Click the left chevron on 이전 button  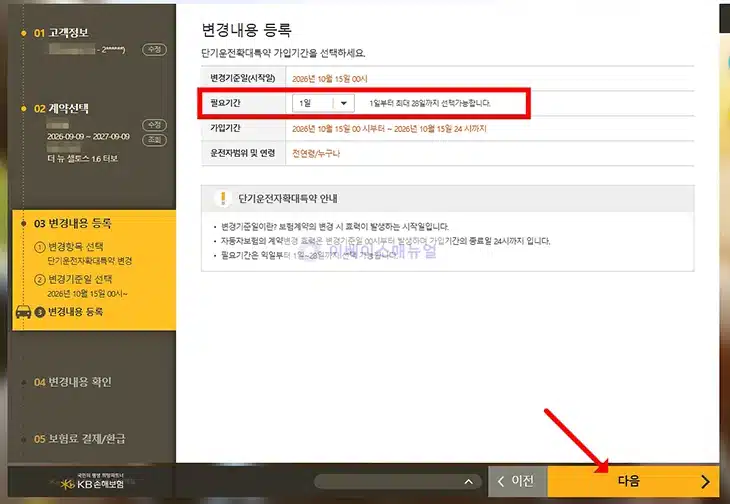501,482
